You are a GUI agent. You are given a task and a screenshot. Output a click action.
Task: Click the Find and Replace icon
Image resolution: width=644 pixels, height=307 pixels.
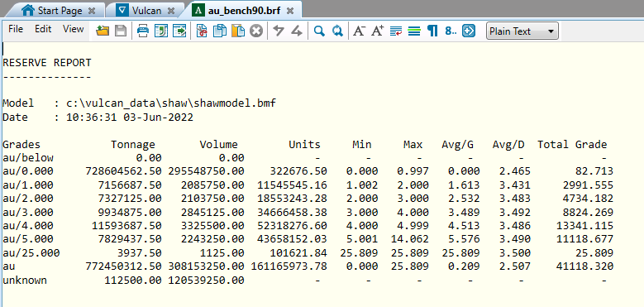(x=337, y=31)
